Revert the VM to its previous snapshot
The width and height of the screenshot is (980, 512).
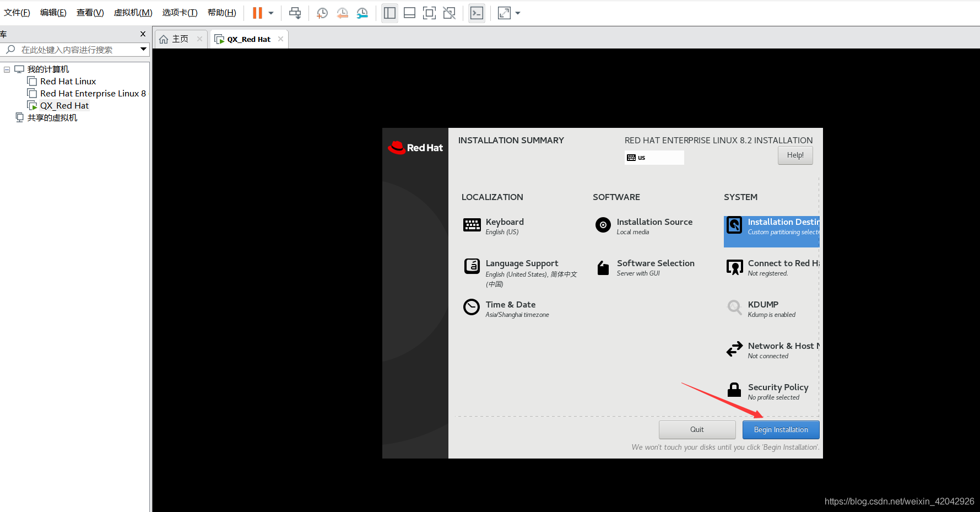point(342,13)
